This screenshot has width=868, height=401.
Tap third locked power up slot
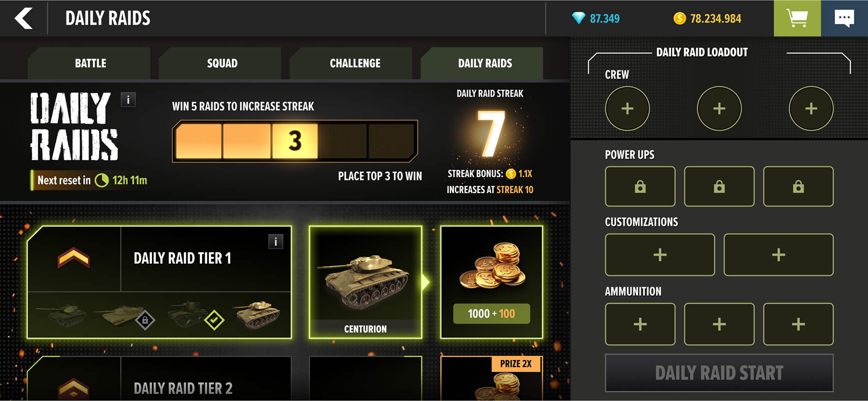[x=798, y=187]
